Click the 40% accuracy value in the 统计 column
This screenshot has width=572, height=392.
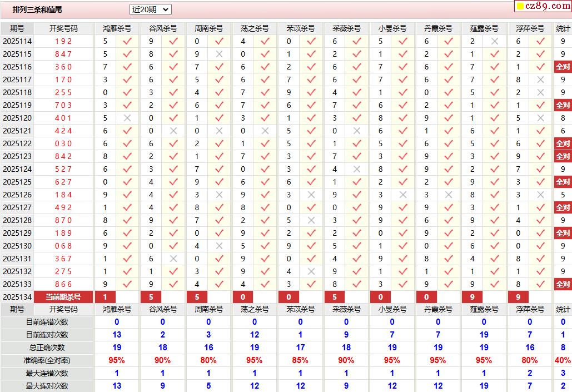[x=563, y=360]
